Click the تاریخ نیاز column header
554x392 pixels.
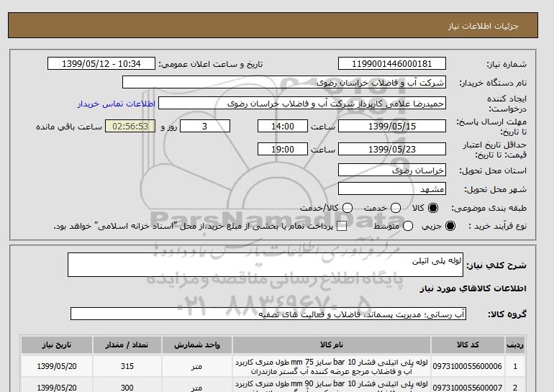point(57,345)
